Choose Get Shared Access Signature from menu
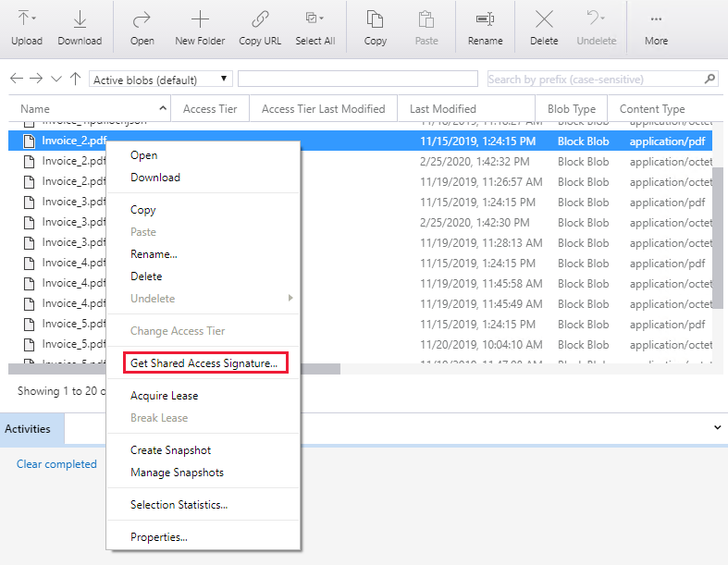The image size is (728, 565). [x=204, y=363]
